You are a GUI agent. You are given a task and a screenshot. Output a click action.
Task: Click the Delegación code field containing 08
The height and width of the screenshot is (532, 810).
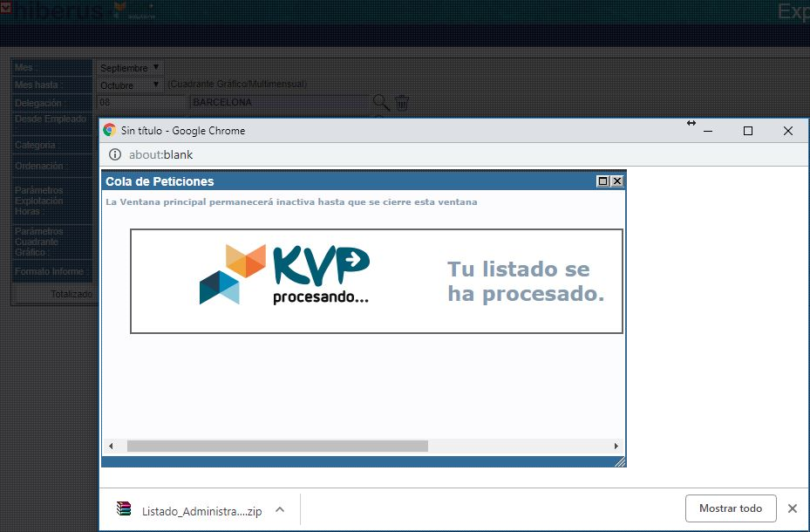[x=141, y=102]
